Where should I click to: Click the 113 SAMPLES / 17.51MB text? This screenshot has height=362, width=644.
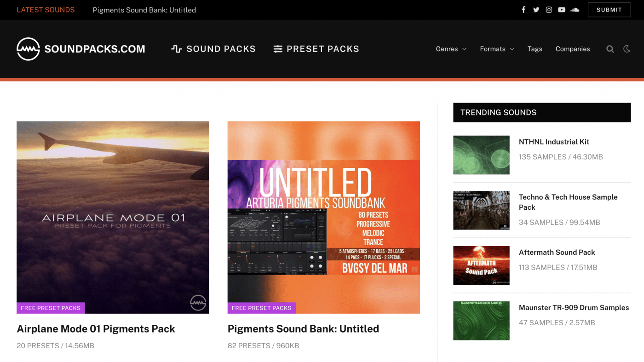pyautogui.click(x=558, y=267)
